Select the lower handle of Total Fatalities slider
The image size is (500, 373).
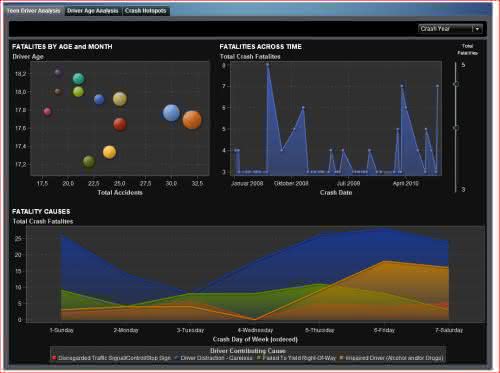pyautogui.click(x=456, y=128)
